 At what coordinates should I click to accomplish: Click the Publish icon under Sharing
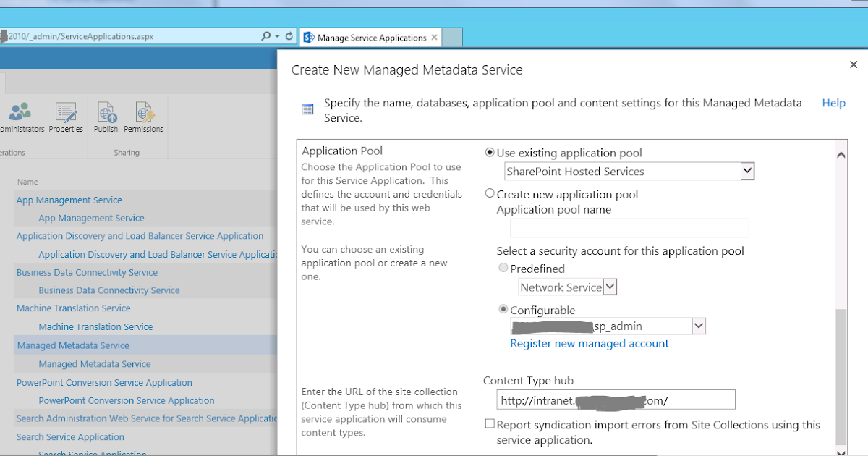106,116
